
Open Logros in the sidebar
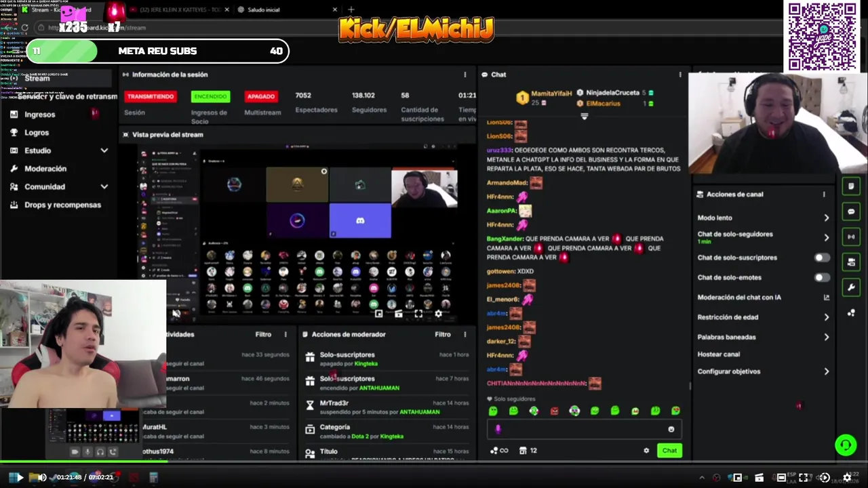[x=37, y=133]
